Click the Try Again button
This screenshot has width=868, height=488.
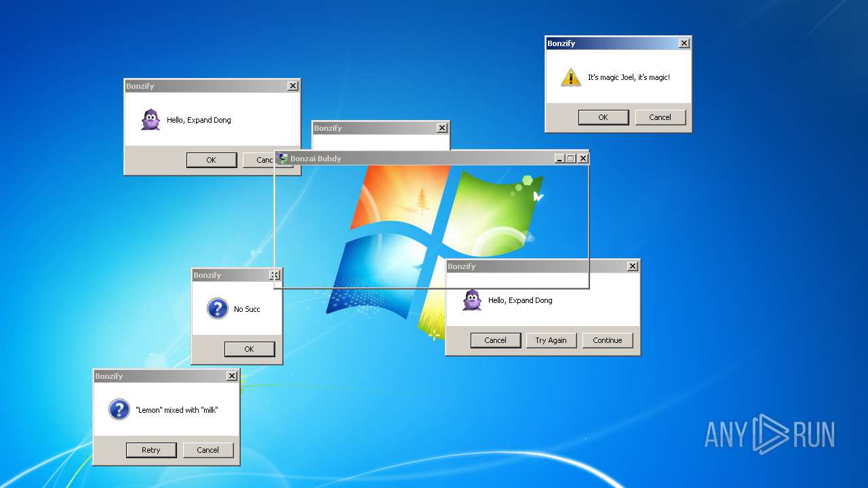551,340
